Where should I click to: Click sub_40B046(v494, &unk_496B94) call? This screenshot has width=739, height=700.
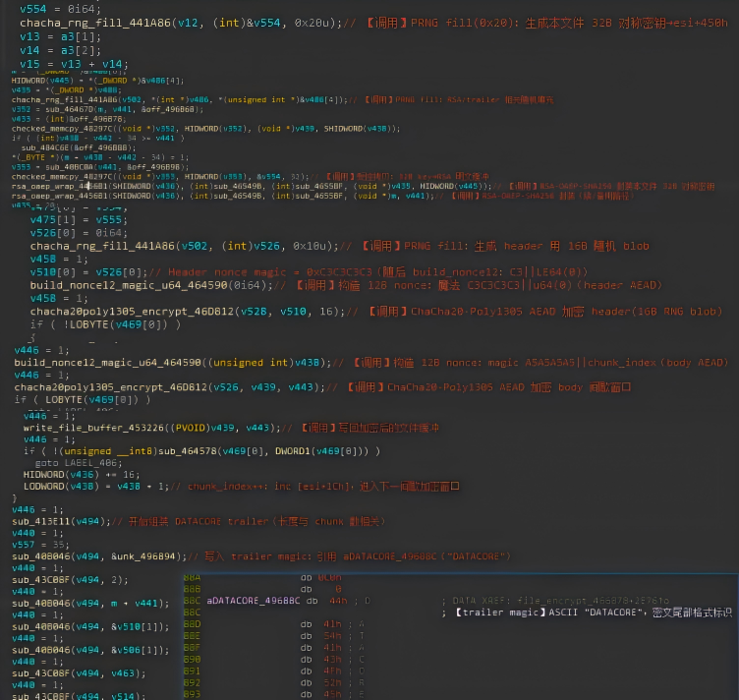(99, 556)
